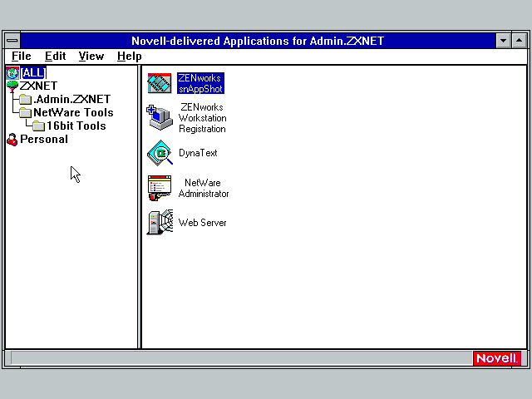
Task: Click the globe icon beside [ALL]
Action: [x=12, y=72]
